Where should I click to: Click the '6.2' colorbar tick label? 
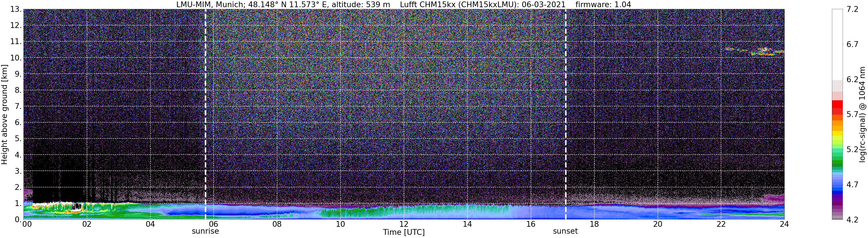coord(852,80)
